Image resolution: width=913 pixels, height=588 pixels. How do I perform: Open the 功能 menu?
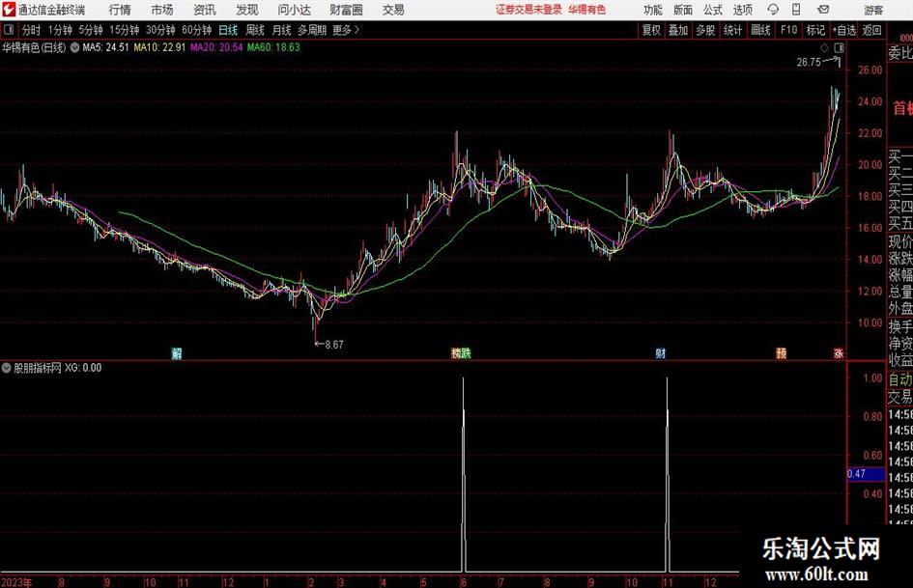(653, 10)
